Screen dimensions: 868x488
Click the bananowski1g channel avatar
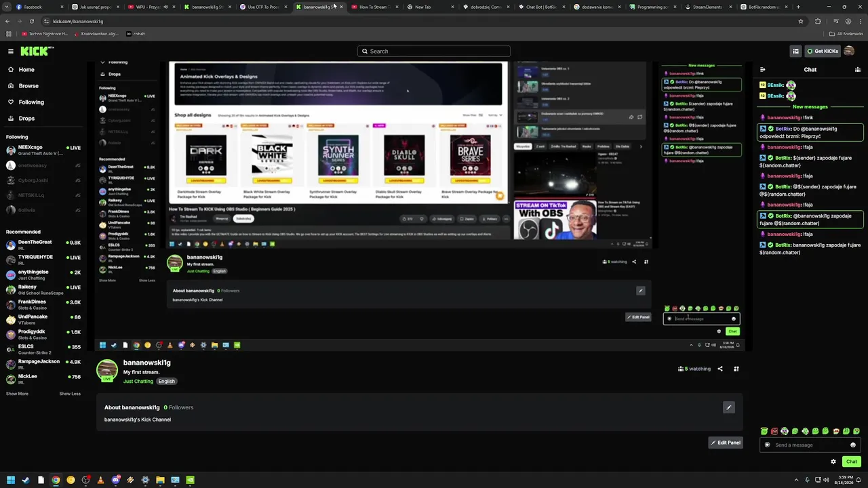[107, 370]
